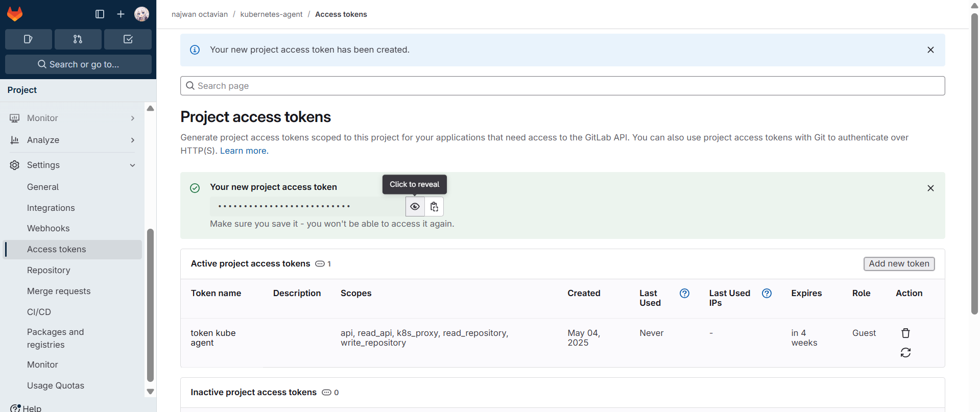Open CI/CD settings in sidebar
This screenshot has width=980, height=412.
tap(39, 312)
